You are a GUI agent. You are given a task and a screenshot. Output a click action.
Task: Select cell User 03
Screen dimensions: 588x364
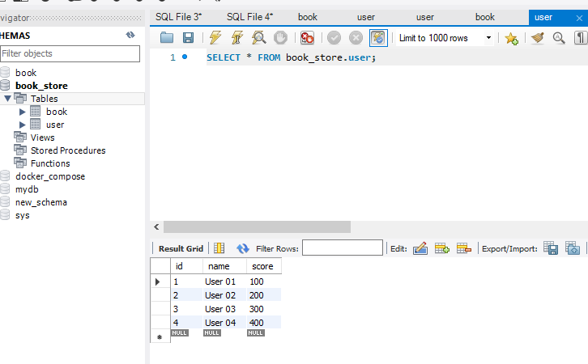coord(224,309)
